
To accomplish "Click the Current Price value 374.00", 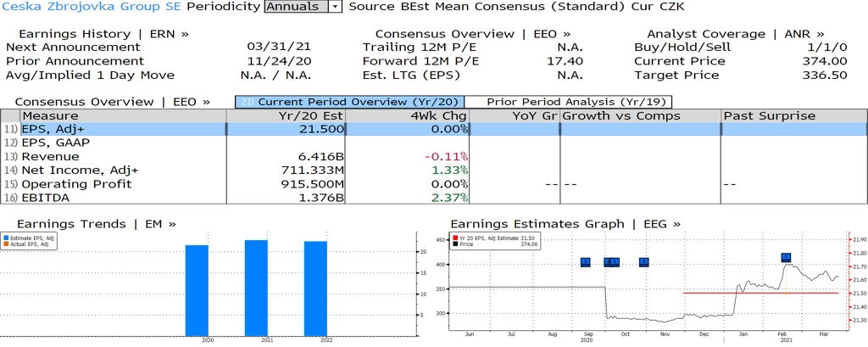I will (824, 61).
